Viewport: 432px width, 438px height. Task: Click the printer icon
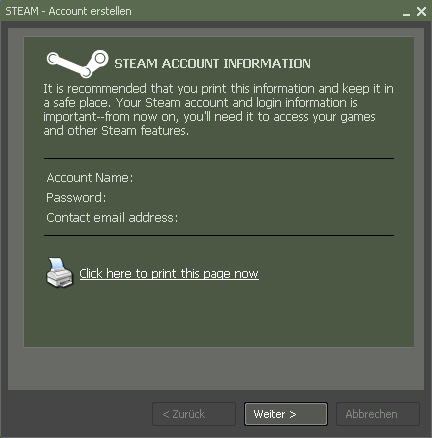pos(59,273)
